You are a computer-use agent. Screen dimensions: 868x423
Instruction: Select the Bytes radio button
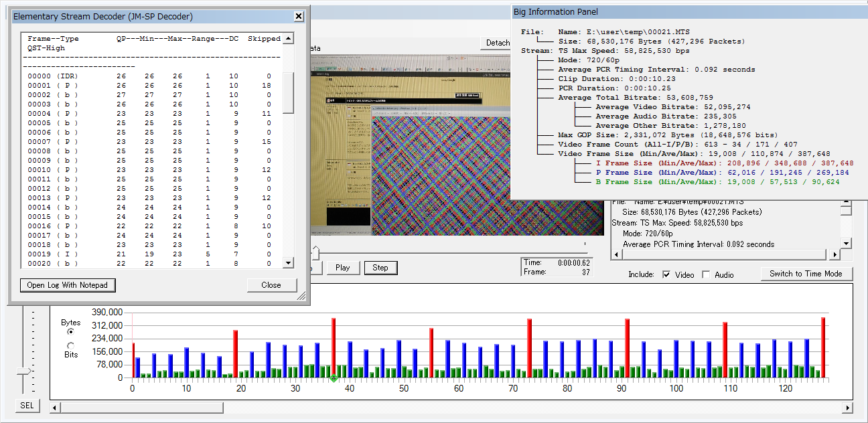(71, 332)
